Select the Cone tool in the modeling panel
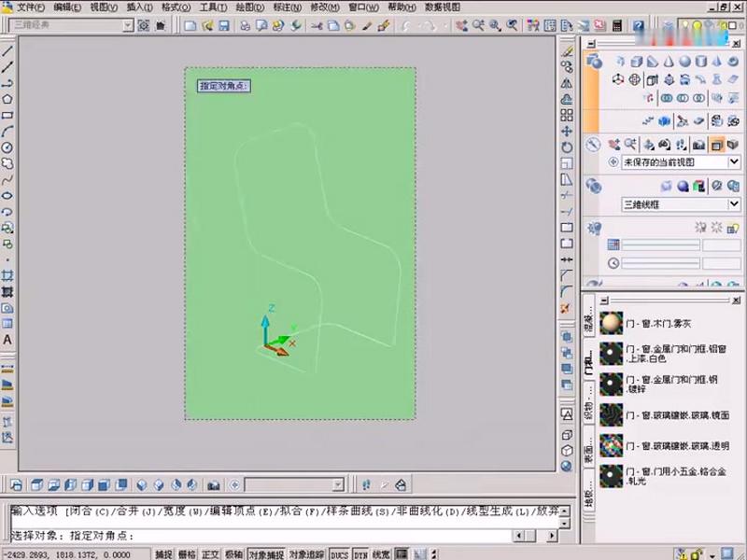The width and height of the screenshot is (747, 560). tap(669, 63)
